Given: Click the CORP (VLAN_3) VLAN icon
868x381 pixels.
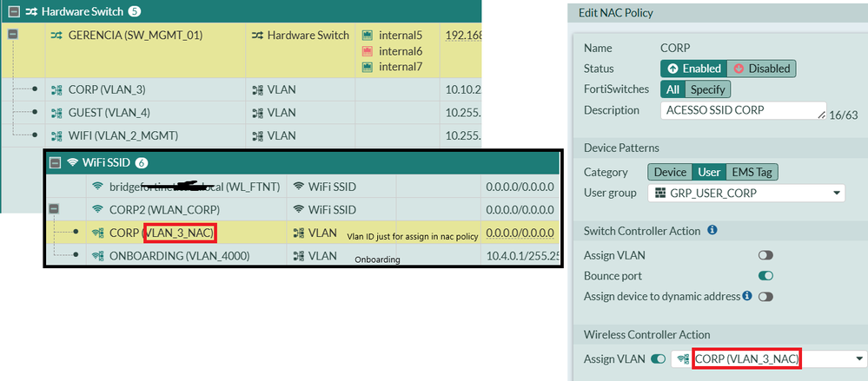Looking at the screenshot, I should pos(56,89).
